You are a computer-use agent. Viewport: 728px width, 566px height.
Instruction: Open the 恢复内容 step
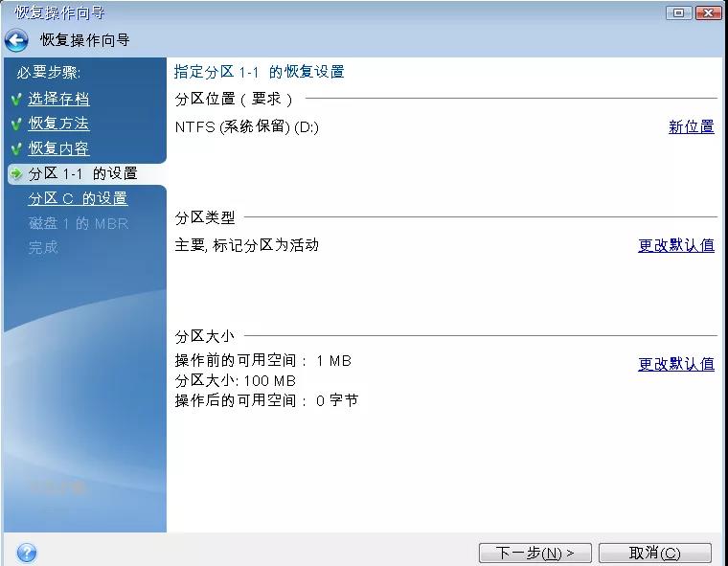58,148
